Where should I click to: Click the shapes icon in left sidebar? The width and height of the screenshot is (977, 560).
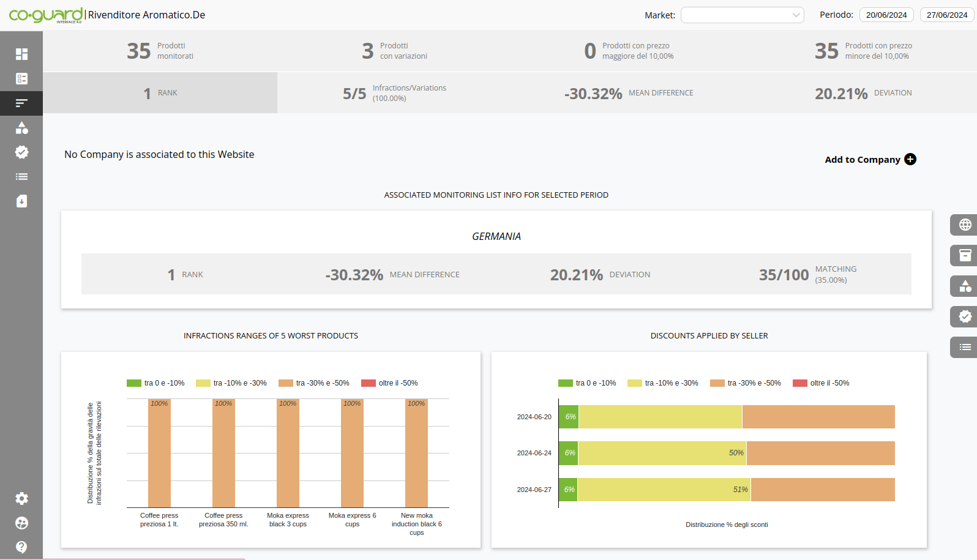pos(21,128)
